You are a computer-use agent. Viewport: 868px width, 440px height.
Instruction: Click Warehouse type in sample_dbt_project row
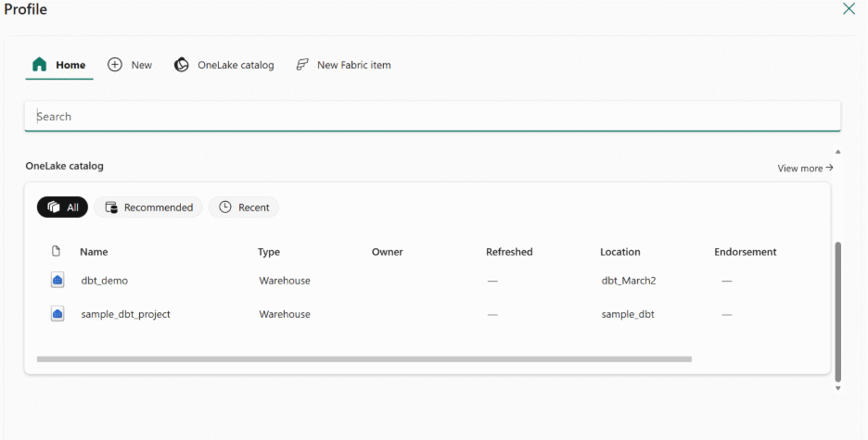coord(285,315)
